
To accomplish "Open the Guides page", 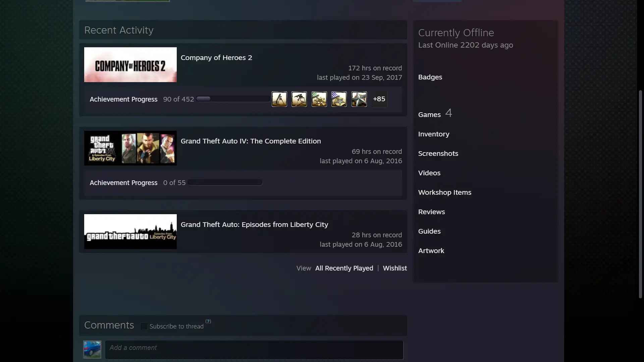I will 429,231.
